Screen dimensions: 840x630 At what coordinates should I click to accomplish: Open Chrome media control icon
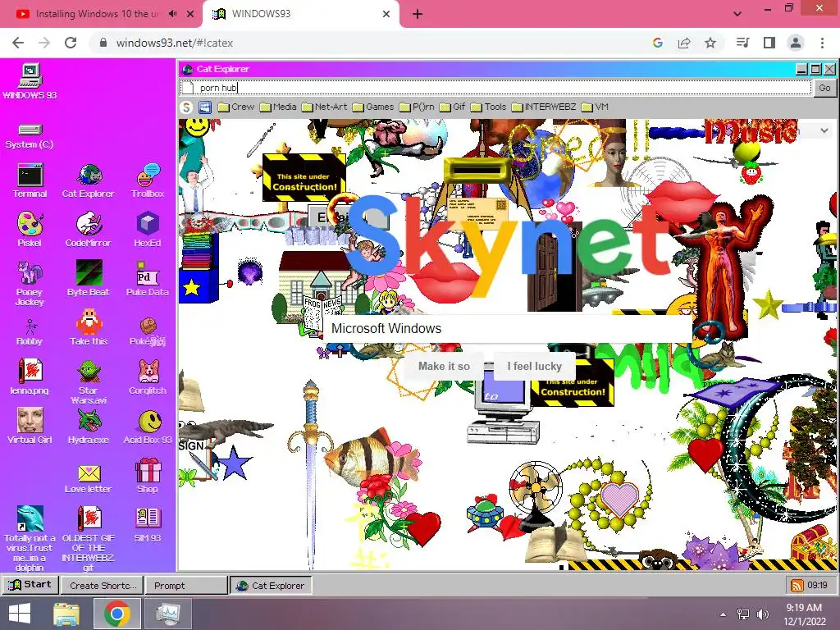(x=742, y=43)
